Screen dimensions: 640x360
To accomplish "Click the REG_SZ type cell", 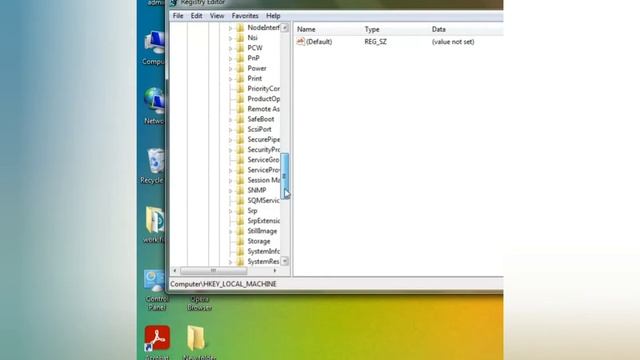I will tap(376, 42).
